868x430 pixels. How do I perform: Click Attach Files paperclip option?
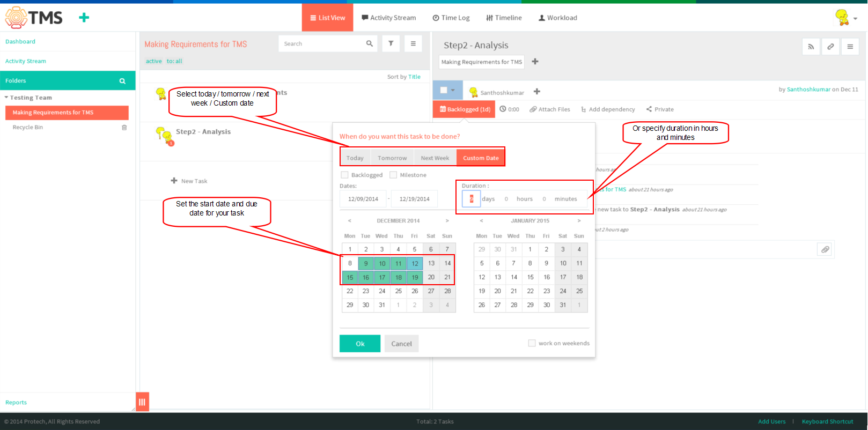(550, 109)
